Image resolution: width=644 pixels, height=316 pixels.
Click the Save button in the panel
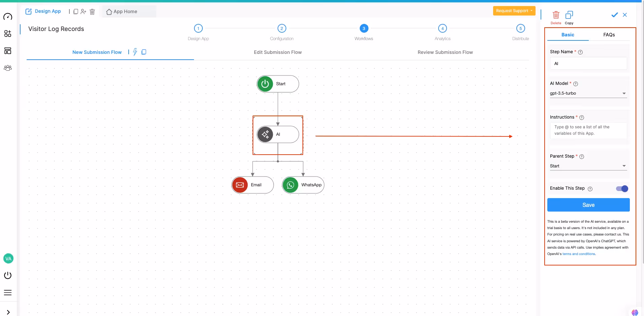(588, 205)
